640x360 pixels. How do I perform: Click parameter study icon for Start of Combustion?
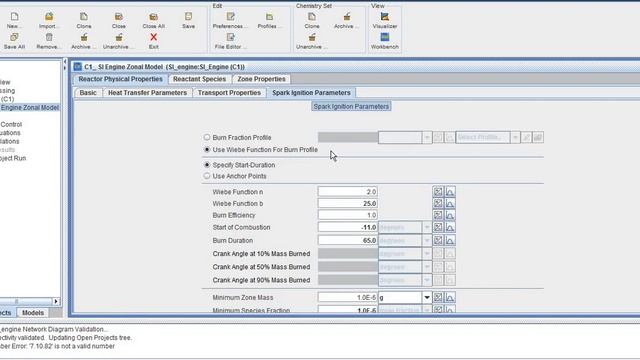pos(438,227)
